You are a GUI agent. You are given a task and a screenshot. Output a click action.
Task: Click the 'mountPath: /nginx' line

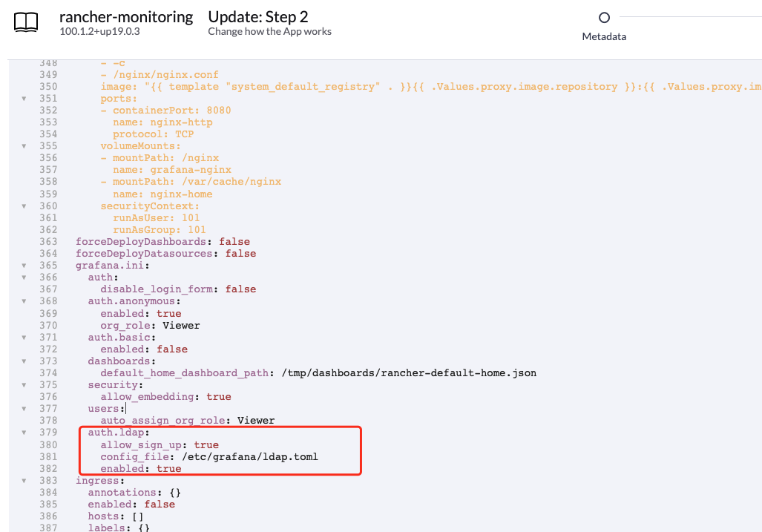click(160, 158)
